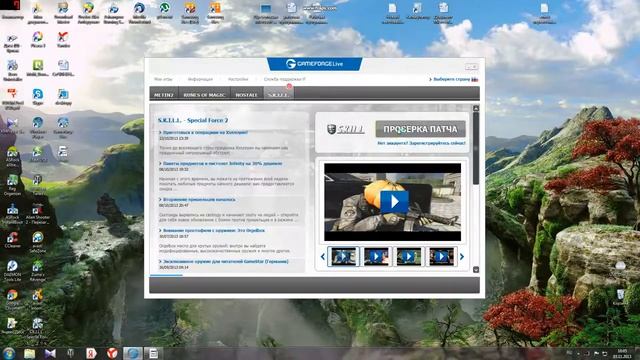Open the Picasa 3 desktop shortcut
The image size is (640, 360).
click(x=38, y=39)
